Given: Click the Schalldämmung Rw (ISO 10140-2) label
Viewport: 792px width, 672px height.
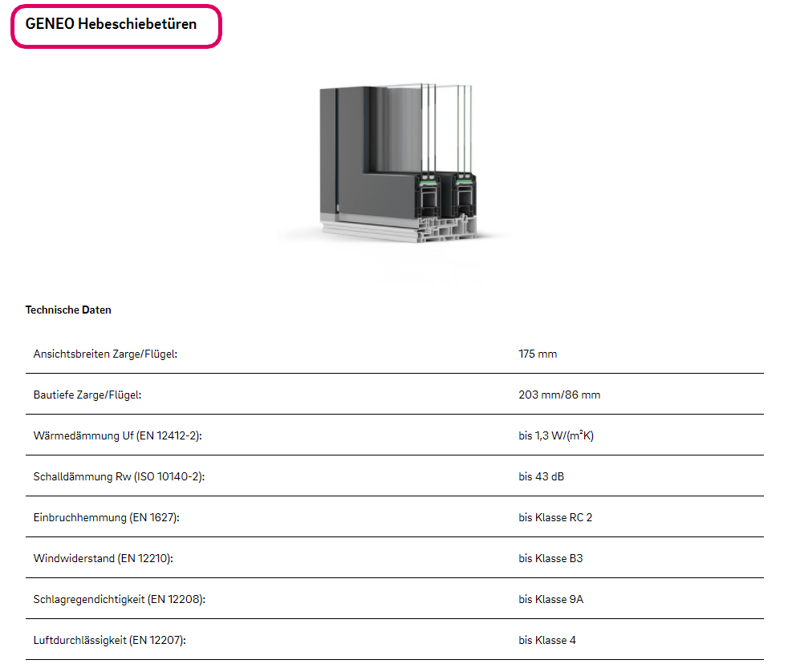Looking at the screenshot, I should click(120, 476).
